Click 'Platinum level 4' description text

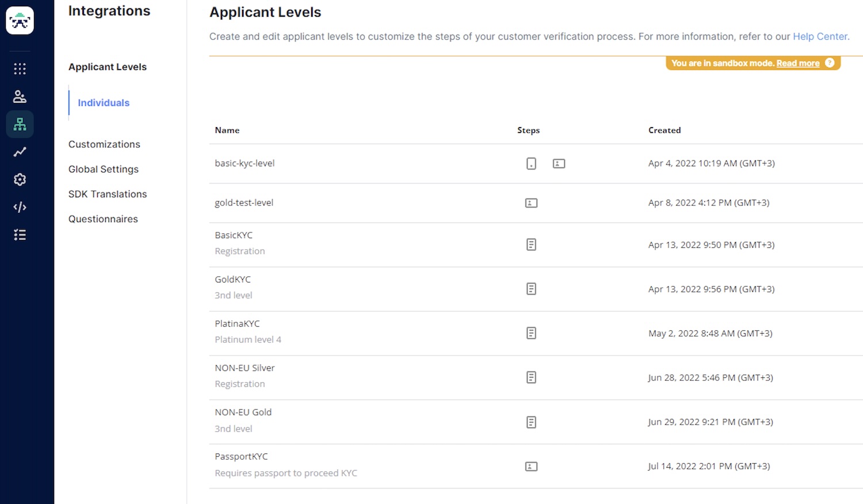(248, 340)
